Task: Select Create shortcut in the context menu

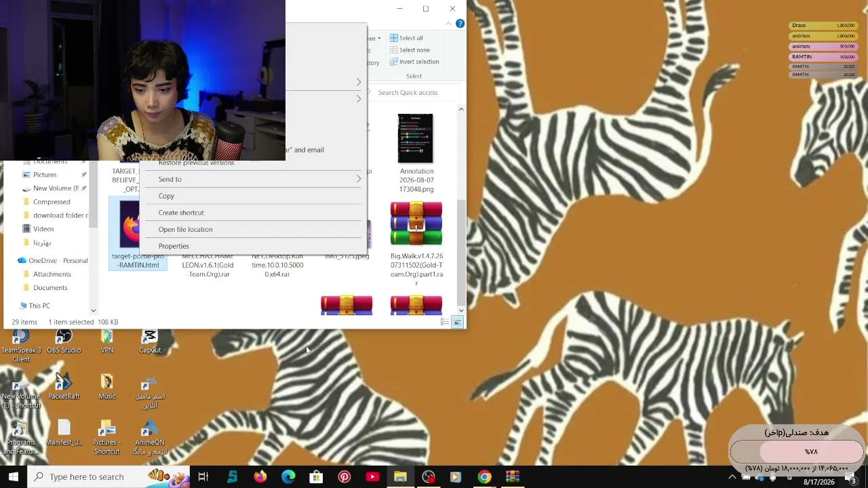Action: click(x=252, y=212)
